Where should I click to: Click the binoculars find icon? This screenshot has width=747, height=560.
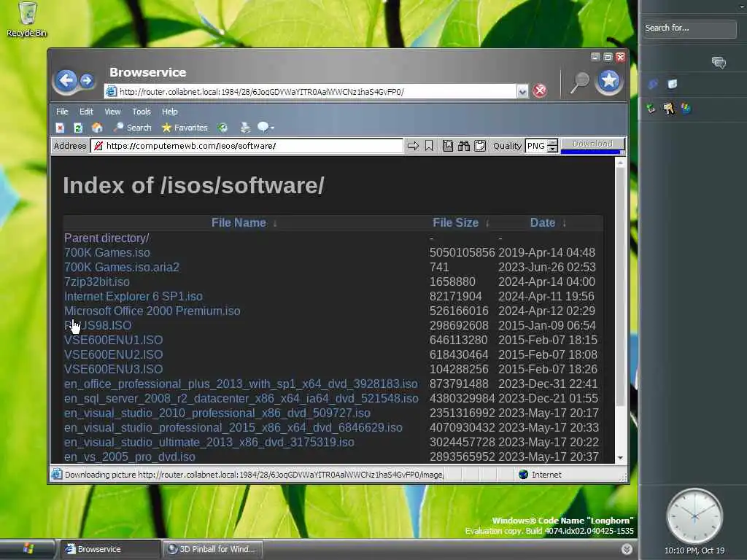[x=463, y=146]
